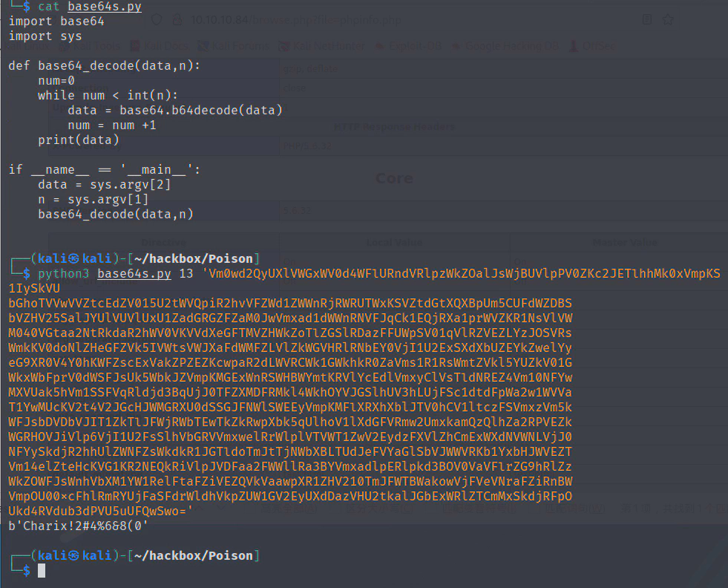Click the argument 13 in the python3 command
Image resolution: width=728 pixels, height=588 pixels.
(x=185, y=274)
